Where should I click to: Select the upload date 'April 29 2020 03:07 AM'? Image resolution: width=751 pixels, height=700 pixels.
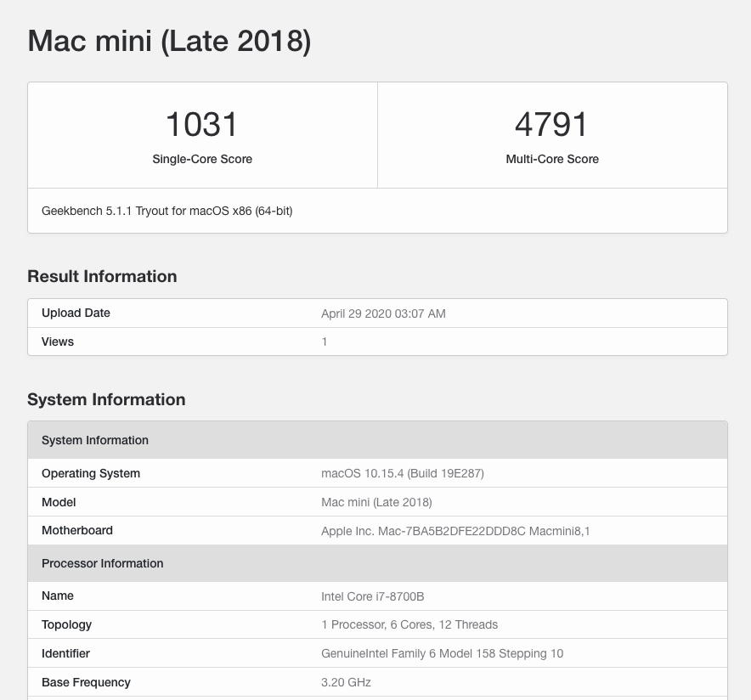383,313
